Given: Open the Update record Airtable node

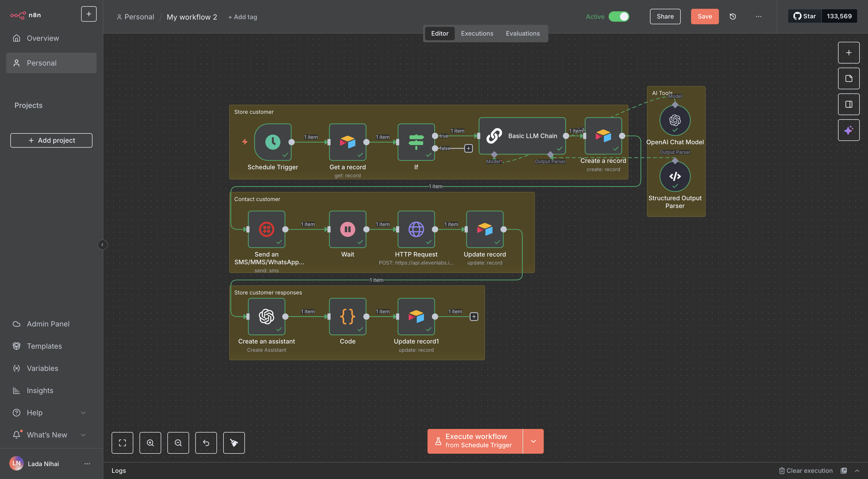Looking at the screenshot, I should 485,229.
